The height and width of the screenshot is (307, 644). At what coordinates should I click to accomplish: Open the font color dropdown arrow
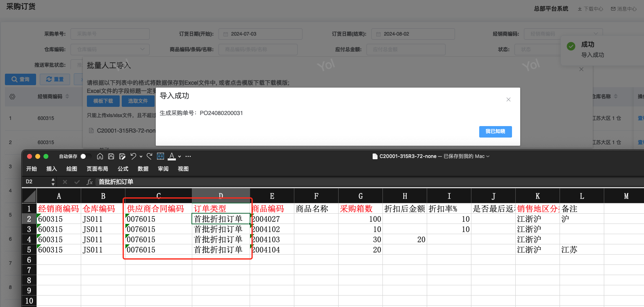(180, 156)
